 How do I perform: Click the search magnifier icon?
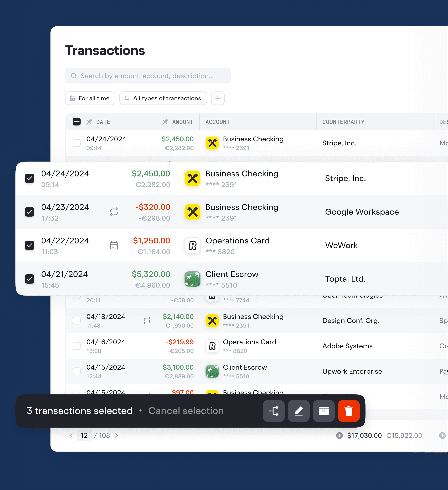click(74, 76)
